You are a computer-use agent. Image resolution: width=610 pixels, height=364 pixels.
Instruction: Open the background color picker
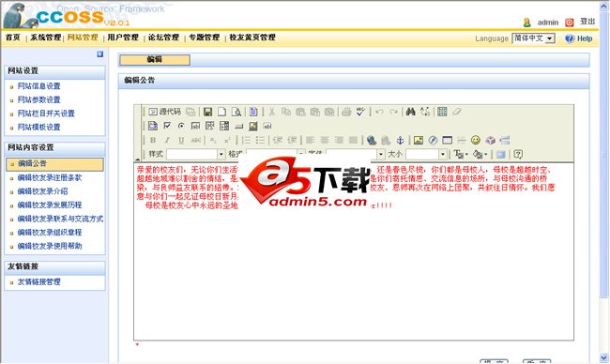tap(480, 155)
